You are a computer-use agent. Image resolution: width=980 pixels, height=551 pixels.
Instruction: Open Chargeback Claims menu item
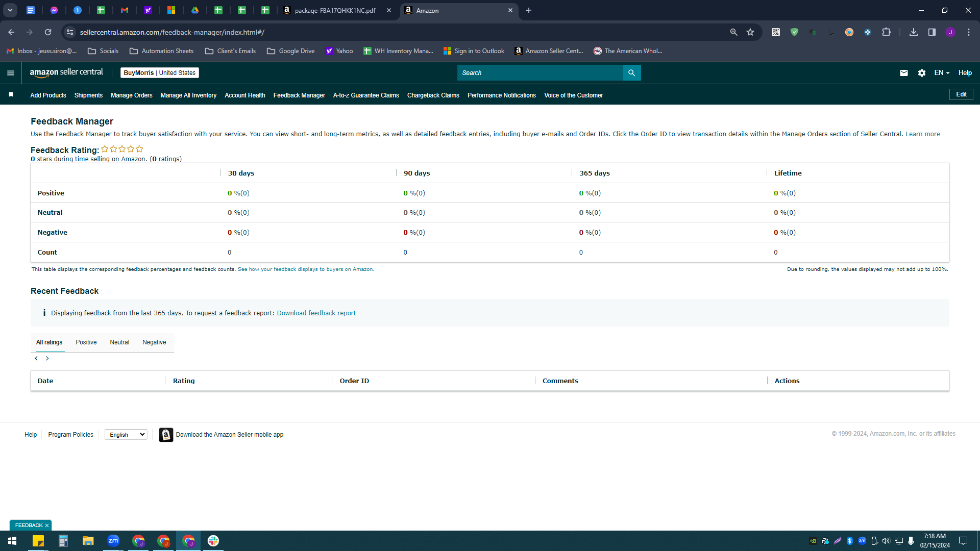coord(433,95)
